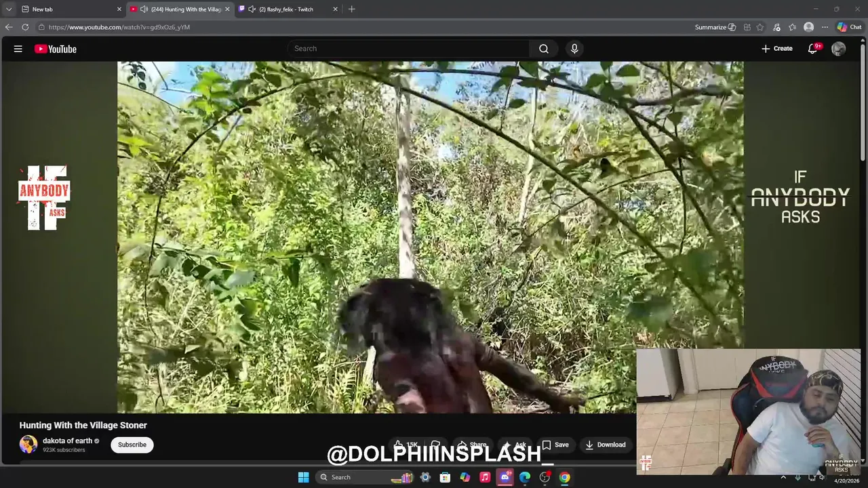Open browser profile icon

808,27
